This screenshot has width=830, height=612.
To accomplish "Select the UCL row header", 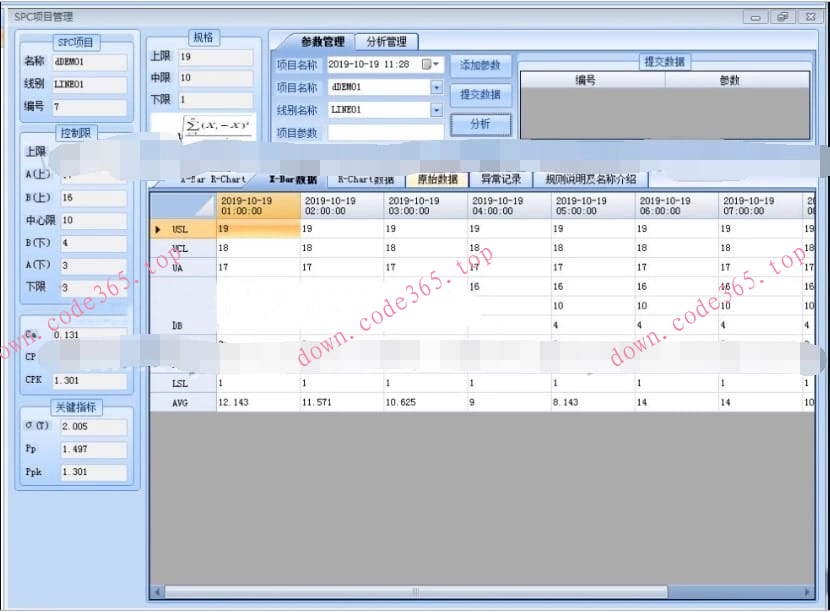I will tap(183, 248).
